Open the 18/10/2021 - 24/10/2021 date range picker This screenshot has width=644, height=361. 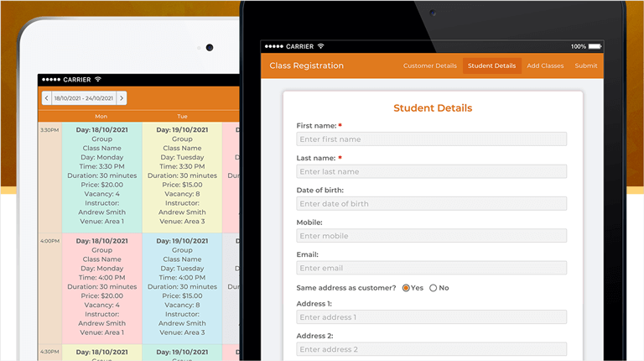84,98
